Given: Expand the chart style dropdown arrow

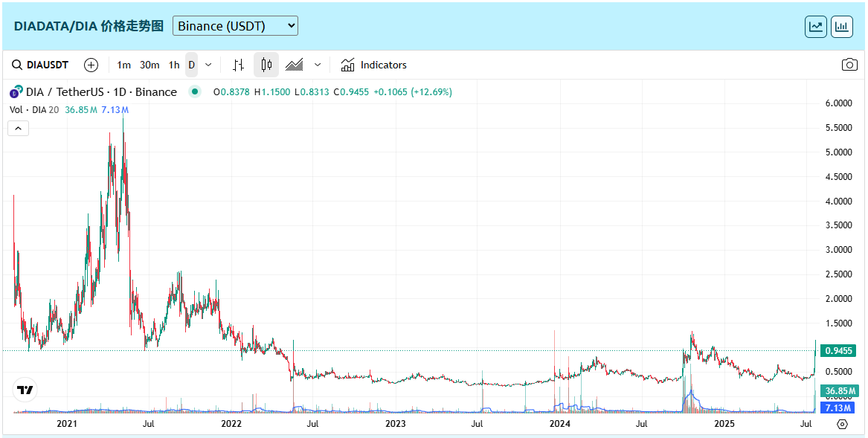Looking at the screenshot, I should point(318,65).
